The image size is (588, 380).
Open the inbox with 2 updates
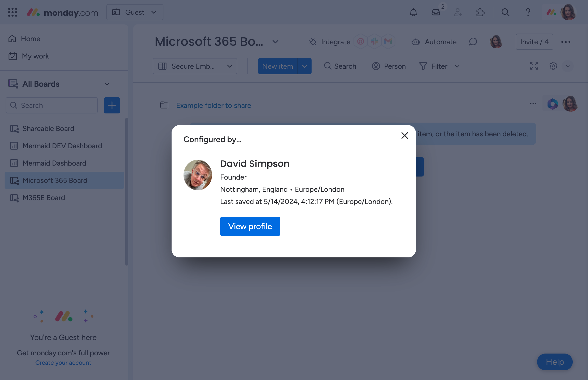tap(436, 12)
